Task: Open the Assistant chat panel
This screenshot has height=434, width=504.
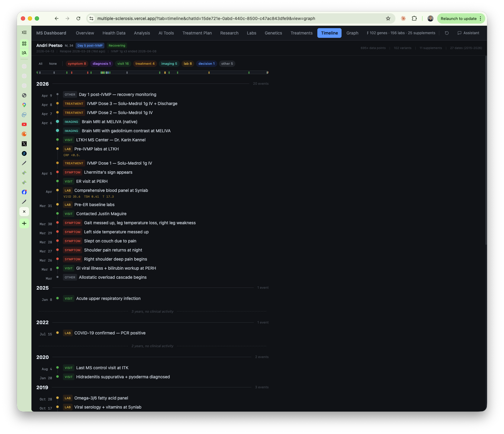Action: click(x=468, y=33)
